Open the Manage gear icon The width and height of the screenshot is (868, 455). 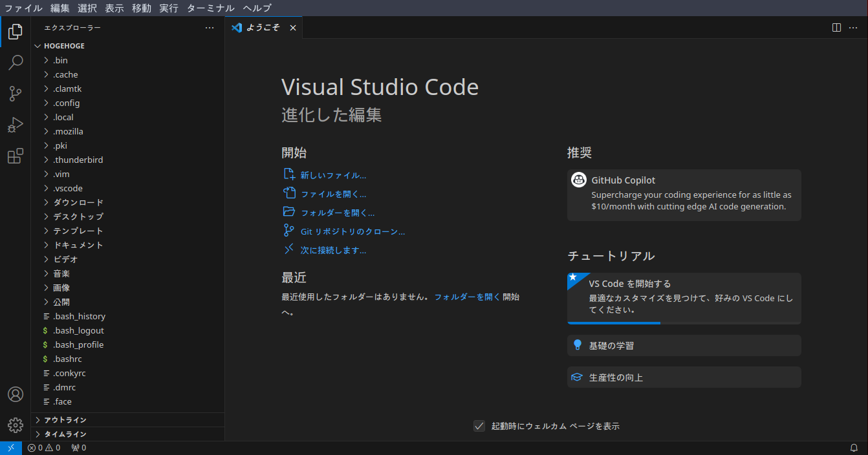[16, 425]
